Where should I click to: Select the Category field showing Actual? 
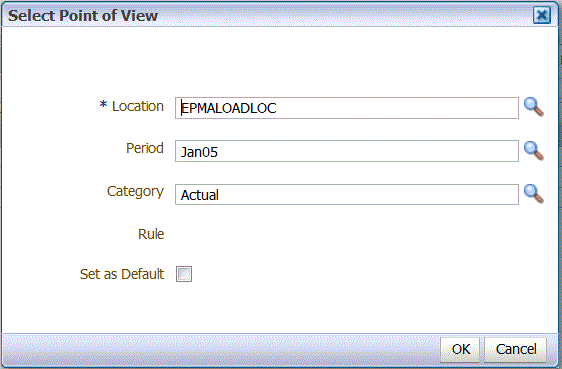coord(347,195)
